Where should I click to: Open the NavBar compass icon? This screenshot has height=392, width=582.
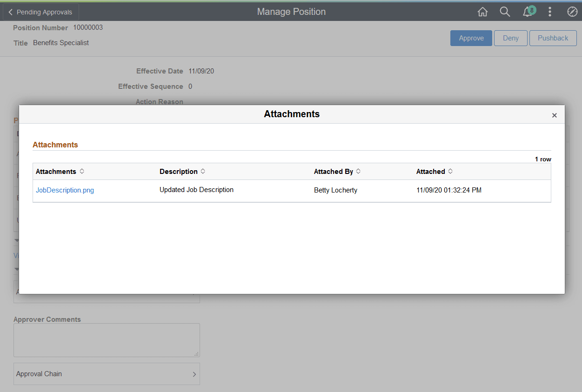[x=572, y=12]
